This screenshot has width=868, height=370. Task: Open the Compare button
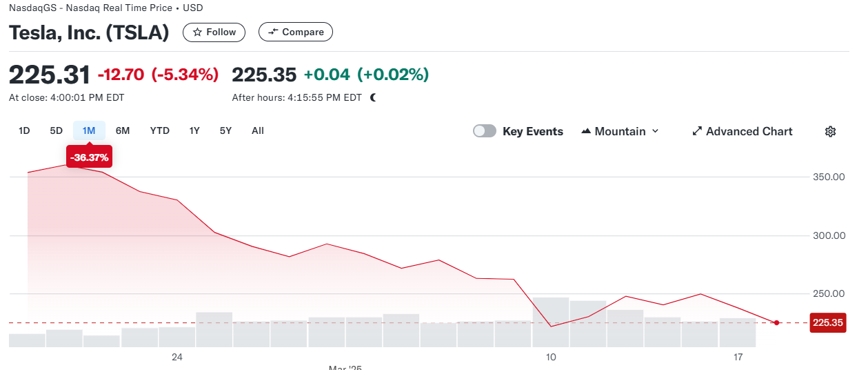point(296,32)
